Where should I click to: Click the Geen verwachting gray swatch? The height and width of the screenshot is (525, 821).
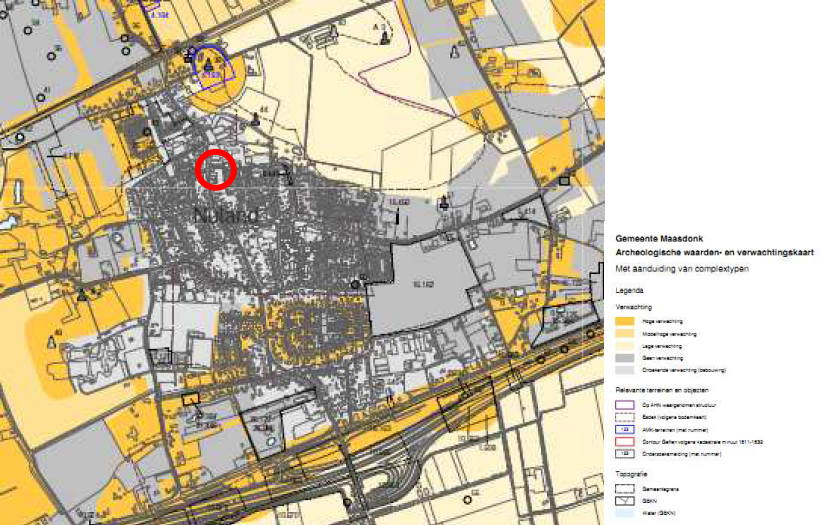point(625,358)
